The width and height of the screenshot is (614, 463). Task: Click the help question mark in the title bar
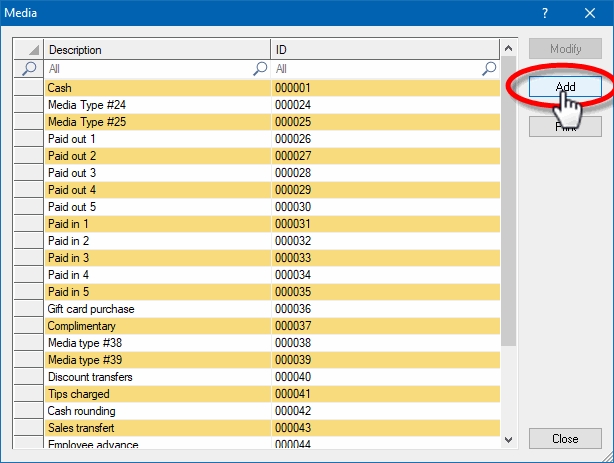click(x=545, y=13)
